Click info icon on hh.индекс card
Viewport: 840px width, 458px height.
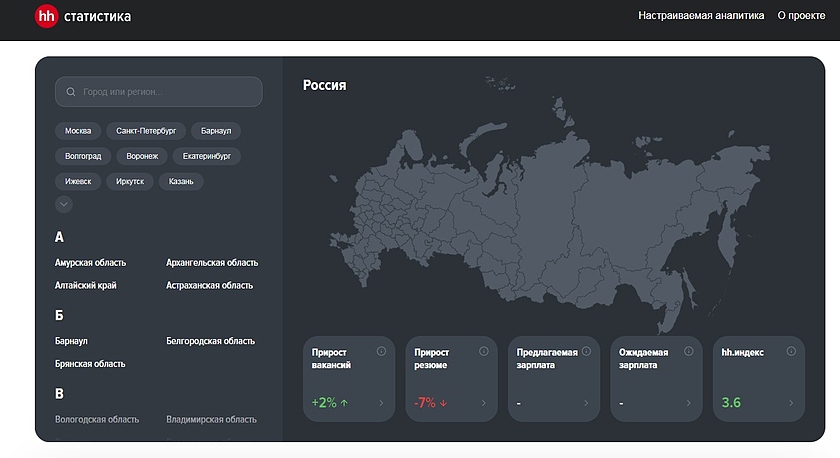[x=790, y=351]
